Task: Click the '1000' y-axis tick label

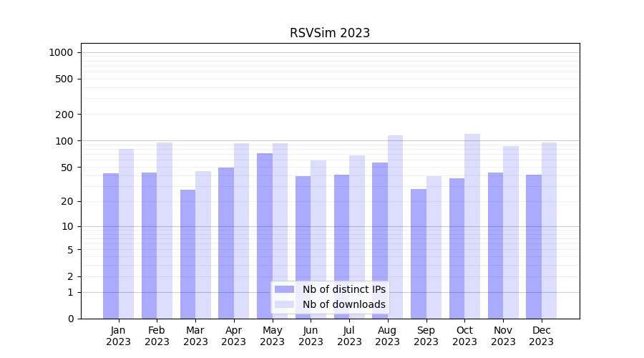Action: 61,52
